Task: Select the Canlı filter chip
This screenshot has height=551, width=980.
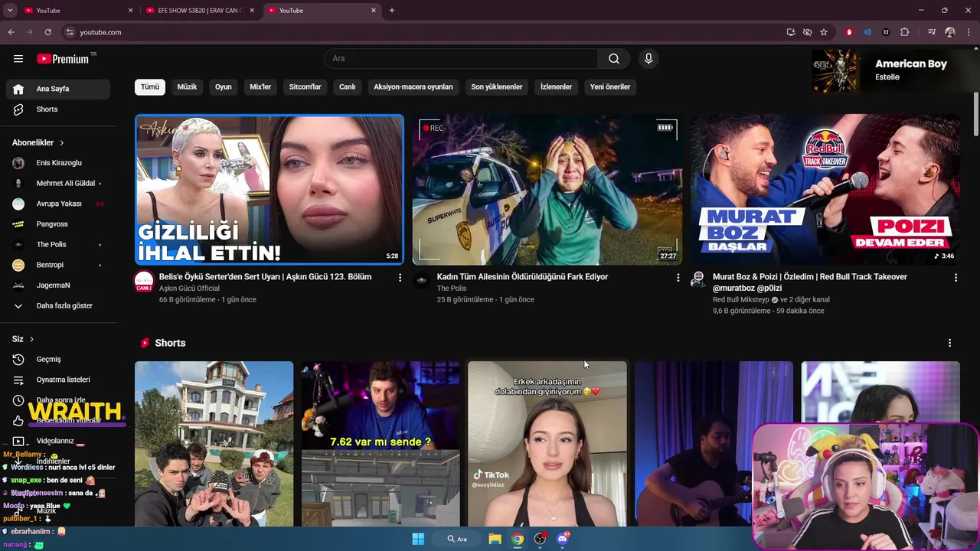Action: [x=348, y=87]
